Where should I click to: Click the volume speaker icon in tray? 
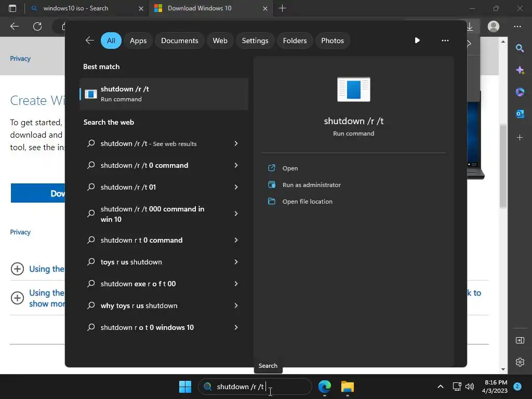[470, 387]
